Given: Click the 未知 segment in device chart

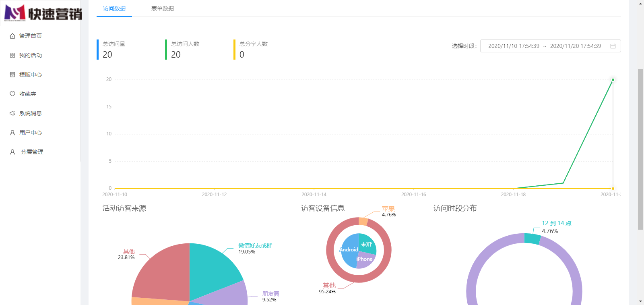Looking at the screenshot, I should click(x=367, y=244).
